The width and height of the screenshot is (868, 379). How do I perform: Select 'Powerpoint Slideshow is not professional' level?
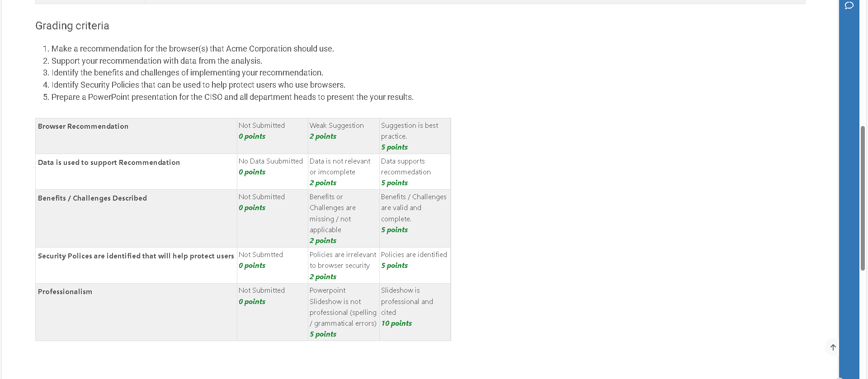pyautogui.click(x=344, y=312)
